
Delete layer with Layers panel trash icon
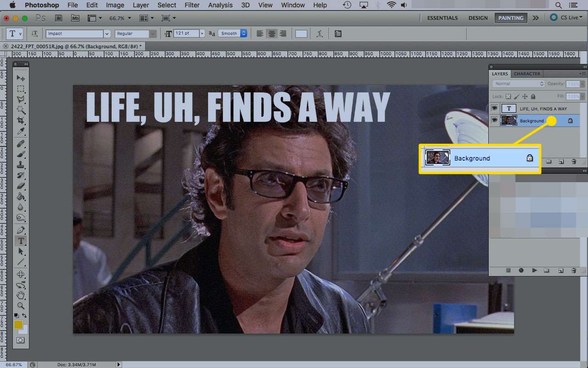point(574,161)
